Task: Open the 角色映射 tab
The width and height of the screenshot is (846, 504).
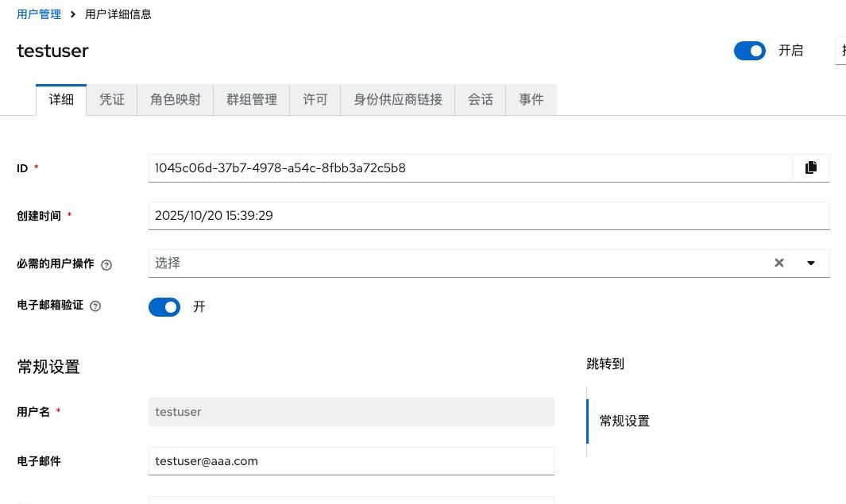Action: point(175,99)
